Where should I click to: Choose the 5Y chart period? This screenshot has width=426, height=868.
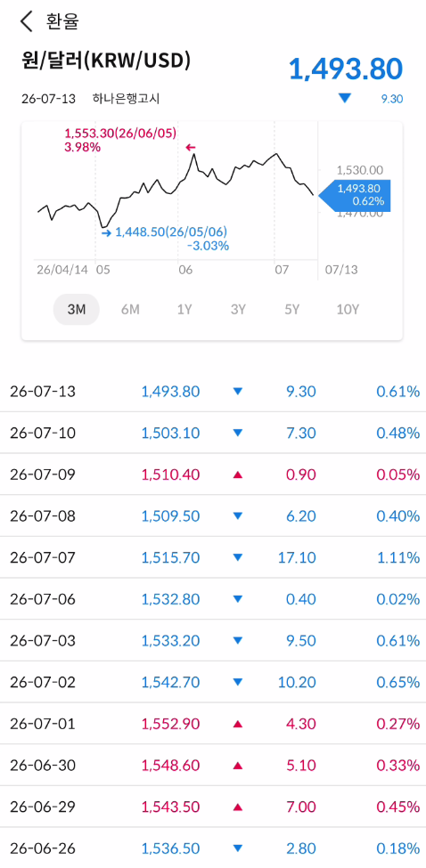click(x=292, y=310)
